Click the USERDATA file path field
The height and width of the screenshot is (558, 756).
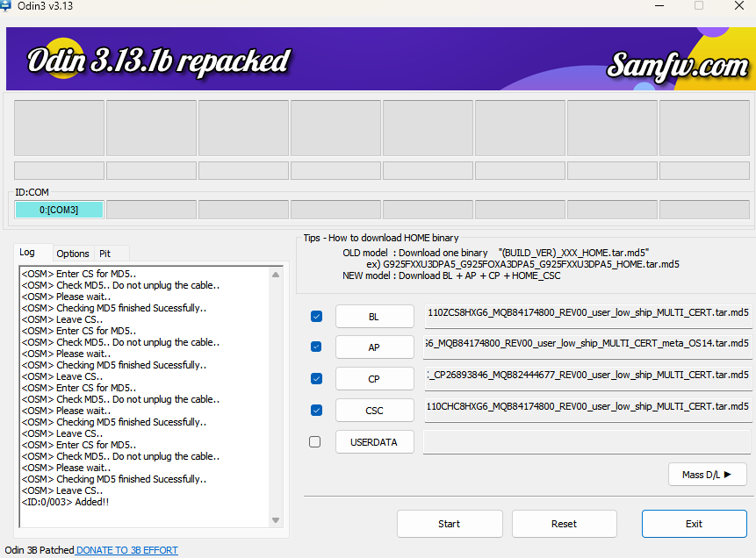pos(587,442)
